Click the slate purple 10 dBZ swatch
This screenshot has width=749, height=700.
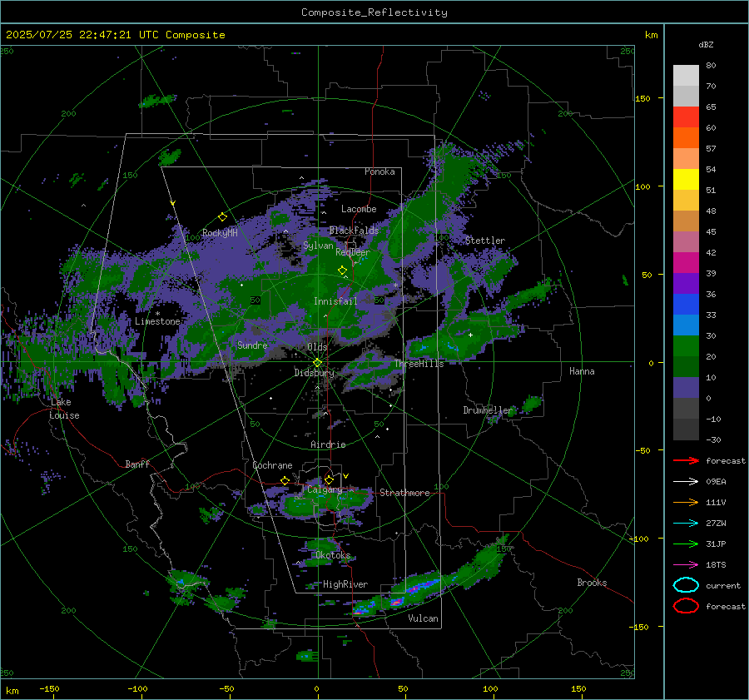click(x=686, y=388)
